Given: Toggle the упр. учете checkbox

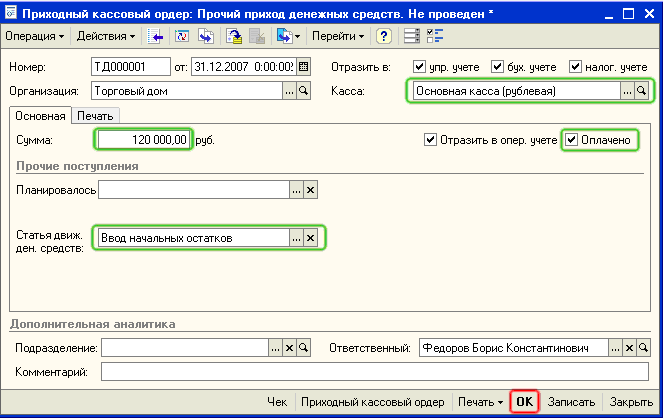Looking at the screenshot, I should coord(419,67).
